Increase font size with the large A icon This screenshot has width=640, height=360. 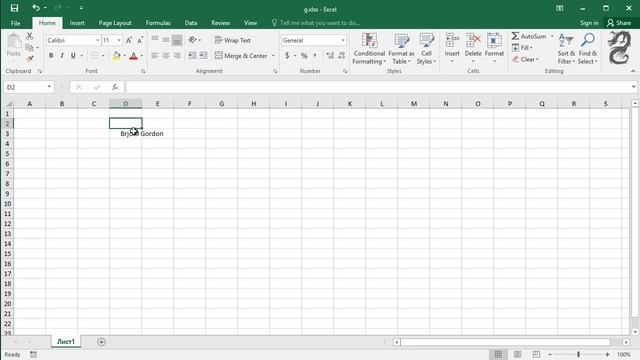(129, 40)
